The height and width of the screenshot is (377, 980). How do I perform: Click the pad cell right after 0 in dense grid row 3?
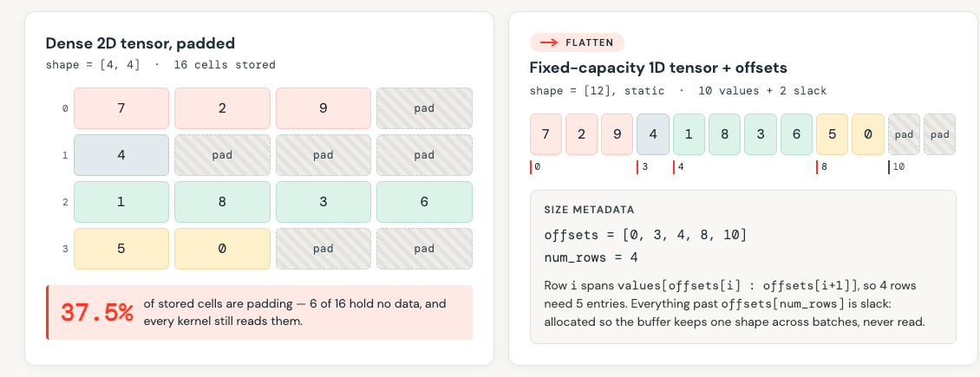point(323,249)
